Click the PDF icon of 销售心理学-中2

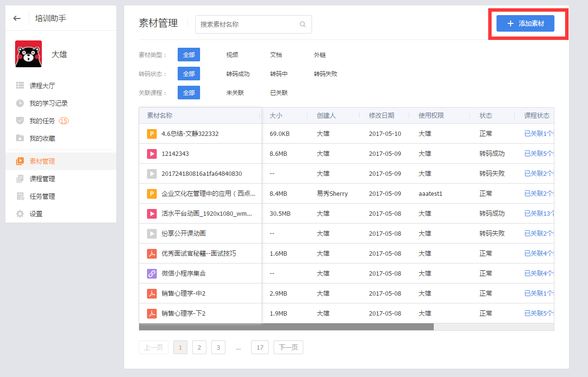(x=152, y=293)
